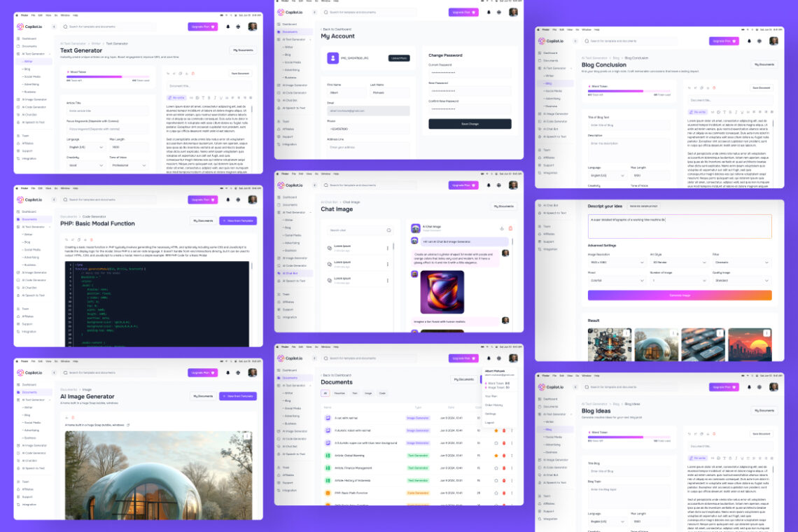This screenshot has width=798, height=532.
Task: Select the All filter tab in Documents window
Action: tap(325, 393)
